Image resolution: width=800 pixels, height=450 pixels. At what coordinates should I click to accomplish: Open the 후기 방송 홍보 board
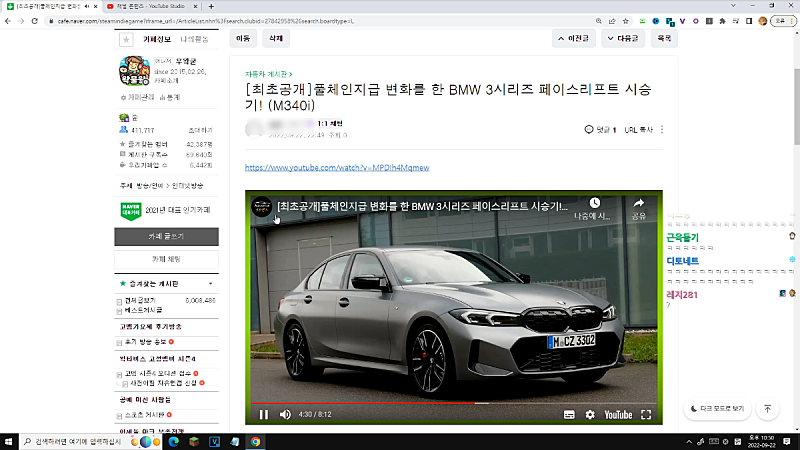coord(145,342)
